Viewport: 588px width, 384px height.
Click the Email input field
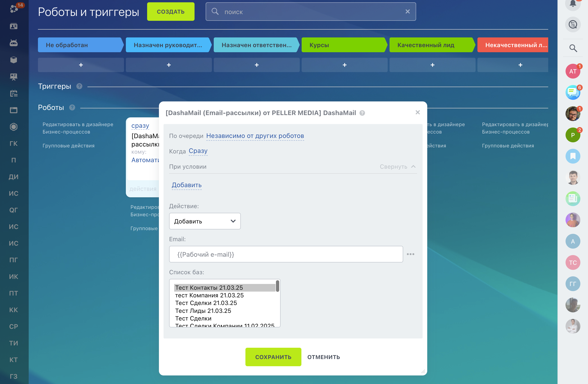tap(286, 254)
